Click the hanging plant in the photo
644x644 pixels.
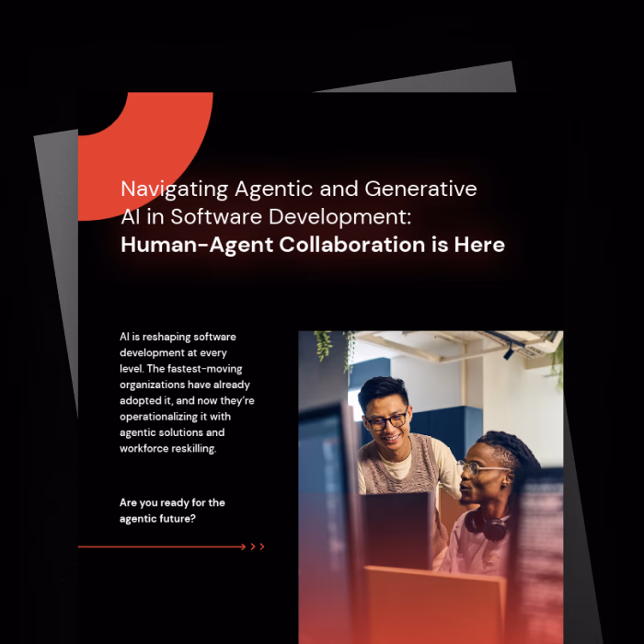tap(322, 346)
